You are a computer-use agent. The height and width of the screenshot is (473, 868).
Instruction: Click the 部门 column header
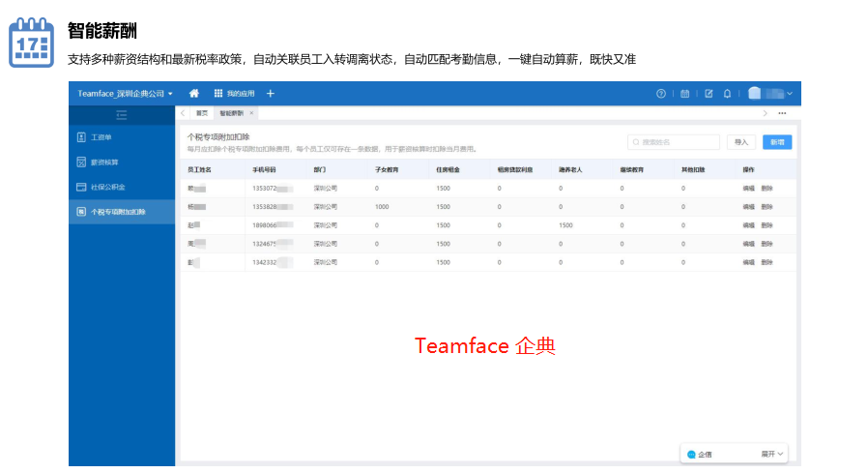click(320, 169)
